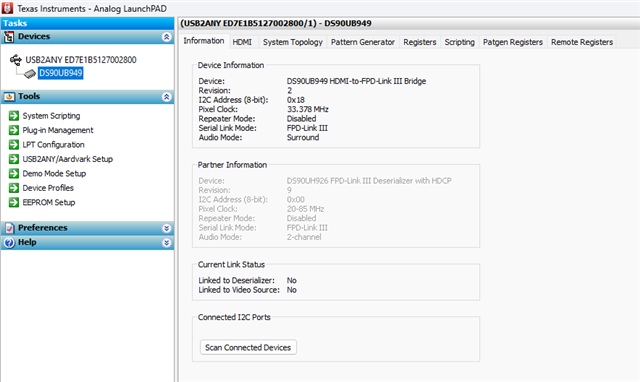Collapse the Devices panel
Image resolution: width=640 pixels, height=382 pixels.
167,37
